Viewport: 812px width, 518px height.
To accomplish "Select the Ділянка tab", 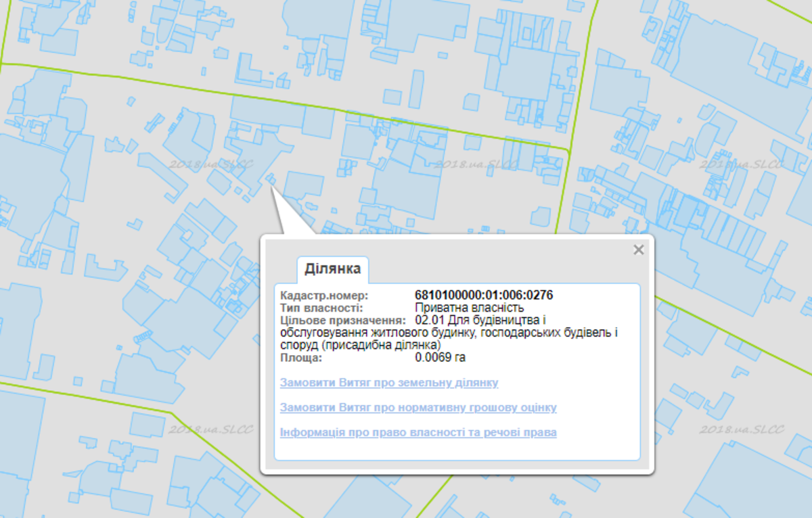I will coord(332,269).
